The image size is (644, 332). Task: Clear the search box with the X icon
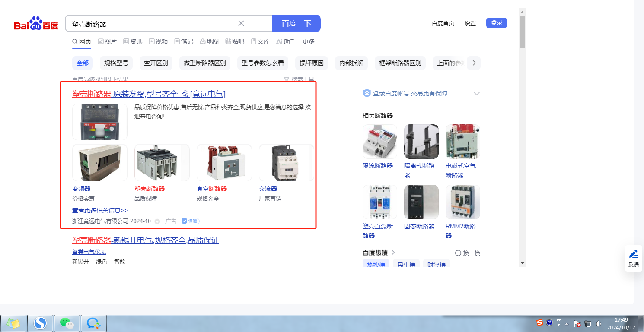click(241, 23)
